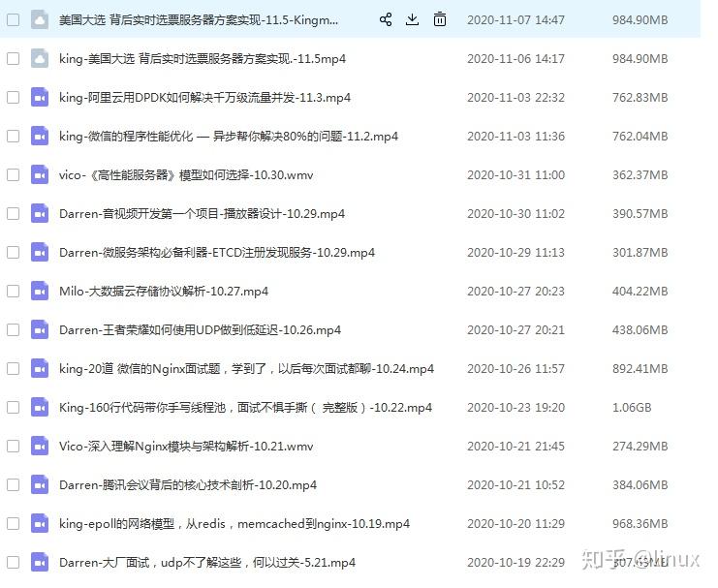Open Darren-音视频开发第一个项目-播放器设计-10.29.mp4
This screenshot has height=588, width=718.
[x=202, y=214]
